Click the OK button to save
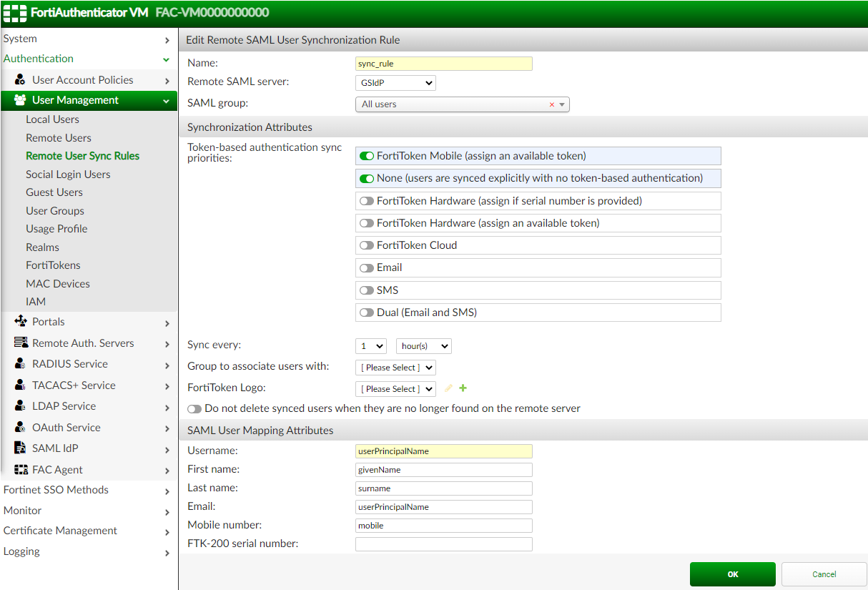Screen dimensions: 868x590 pos(732,574)
